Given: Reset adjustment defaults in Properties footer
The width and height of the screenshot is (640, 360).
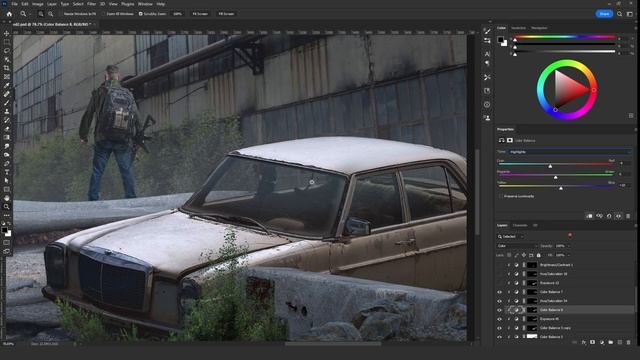Looking at the screenshot, I should point(609,216).
